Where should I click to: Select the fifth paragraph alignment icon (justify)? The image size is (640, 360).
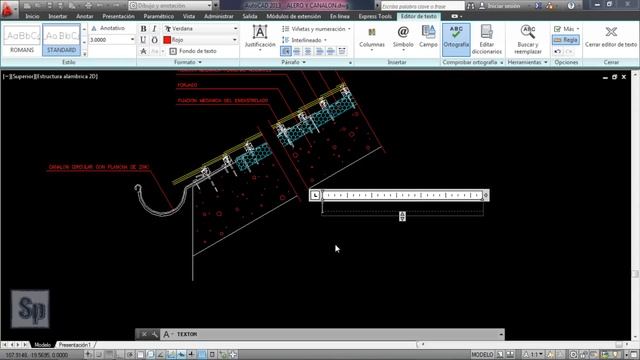pos(331,51)
